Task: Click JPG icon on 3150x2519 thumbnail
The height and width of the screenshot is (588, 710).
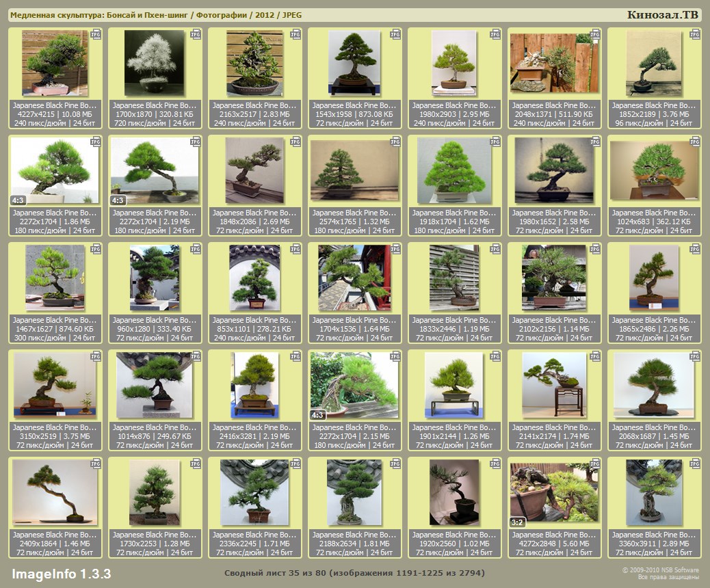Action: pos(96,357)
